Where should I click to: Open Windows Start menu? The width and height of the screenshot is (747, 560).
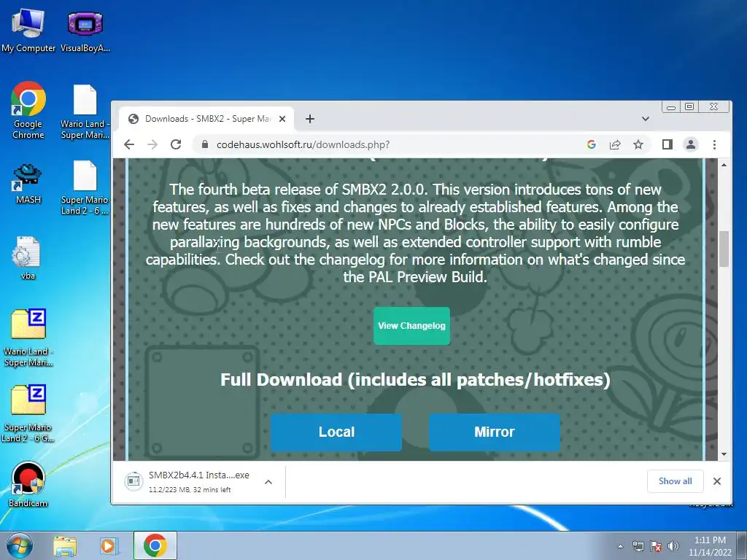pos(20,545)
